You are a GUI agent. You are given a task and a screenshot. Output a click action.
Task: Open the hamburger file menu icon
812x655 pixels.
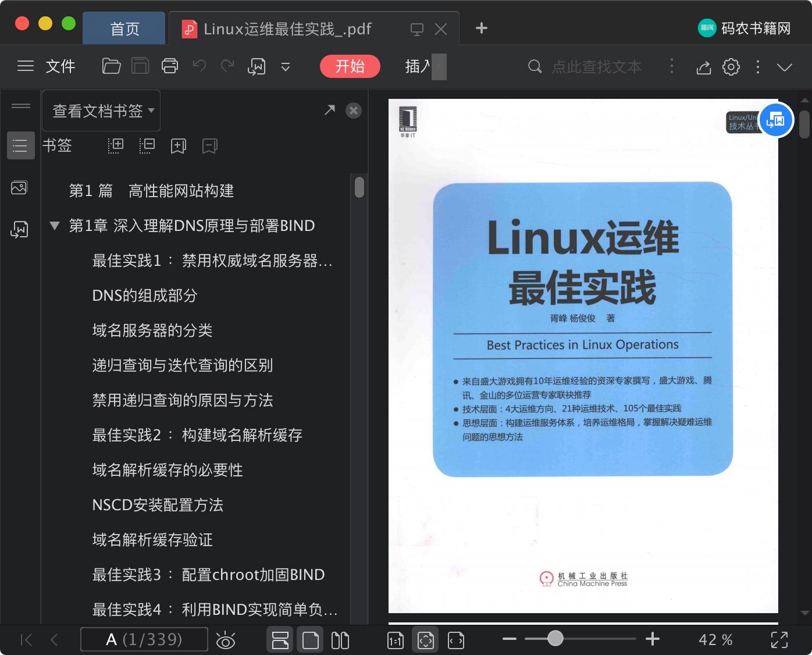26,66
